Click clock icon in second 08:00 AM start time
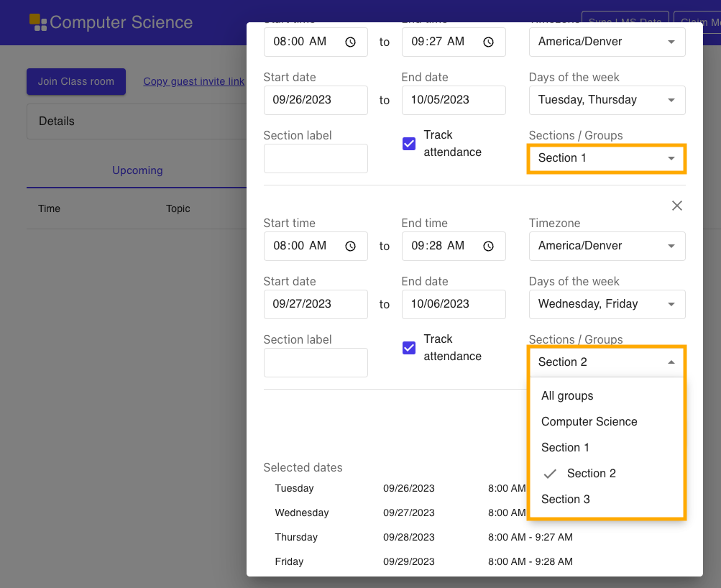 click(x=350, y=247)
